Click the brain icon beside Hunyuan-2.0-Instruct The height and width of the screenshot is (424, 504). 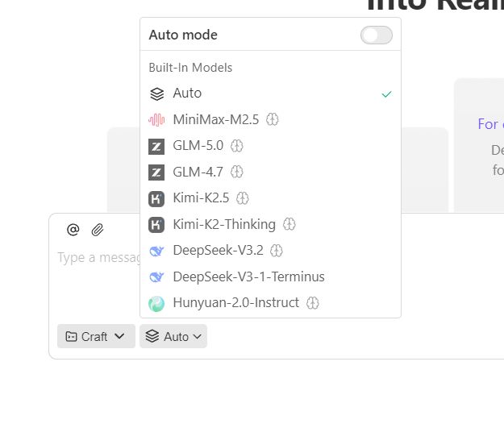(x=312, y=302)
